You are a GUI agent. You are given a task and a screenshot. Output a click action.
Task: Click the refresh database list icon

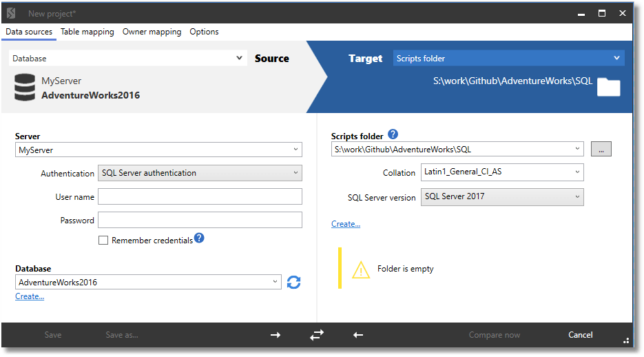(293, 283)
